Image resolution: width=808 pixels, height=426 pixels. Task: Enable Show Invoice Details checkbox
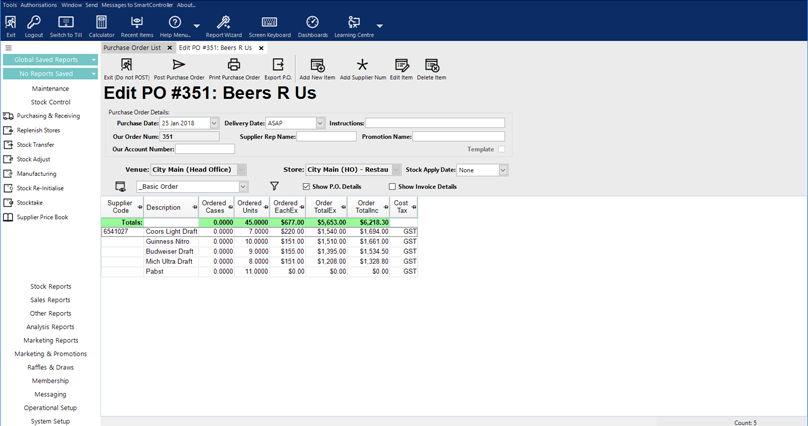392,187
